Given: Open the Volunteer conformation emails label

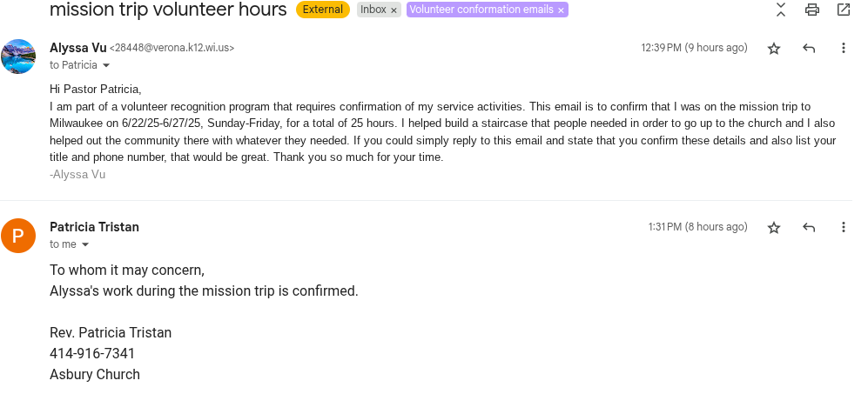Looking at the screenshot, I should (x=481, y=10).
